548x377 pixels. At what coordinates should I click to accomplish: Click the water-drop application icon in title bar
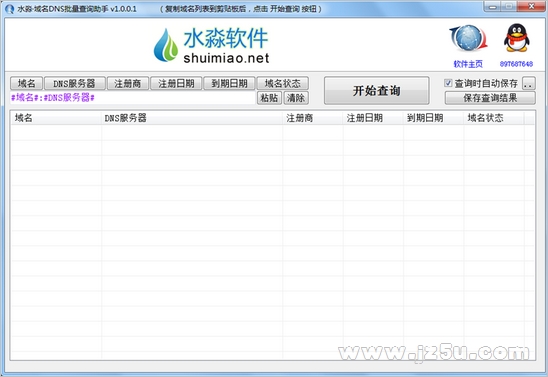point(10,9)
